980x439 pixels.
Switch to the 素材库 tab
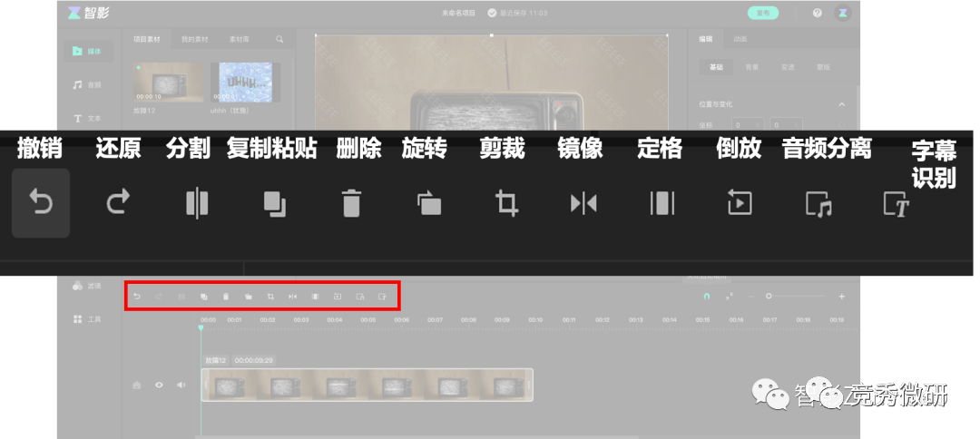click(239, 40)
